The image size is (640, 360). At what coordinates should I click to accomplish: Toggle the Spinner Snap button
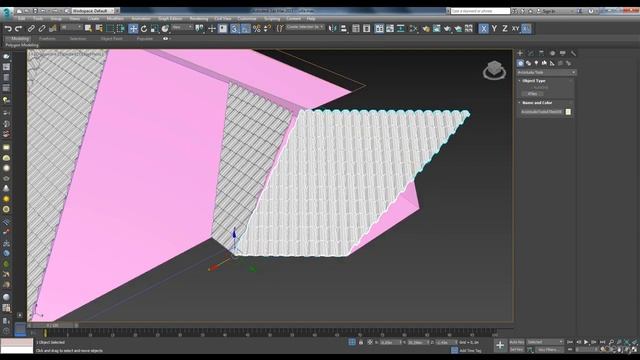point(267,29)
